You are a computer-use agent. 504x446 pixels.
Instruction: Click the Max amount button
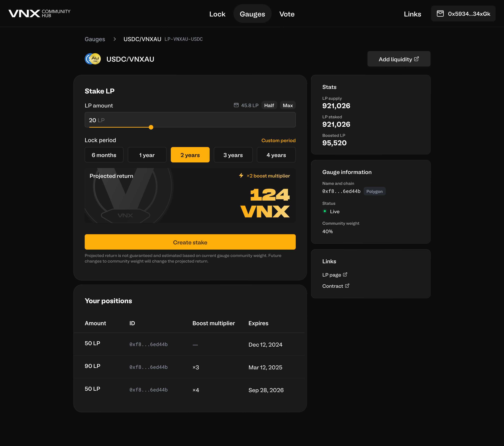click(x=288, y=105)
